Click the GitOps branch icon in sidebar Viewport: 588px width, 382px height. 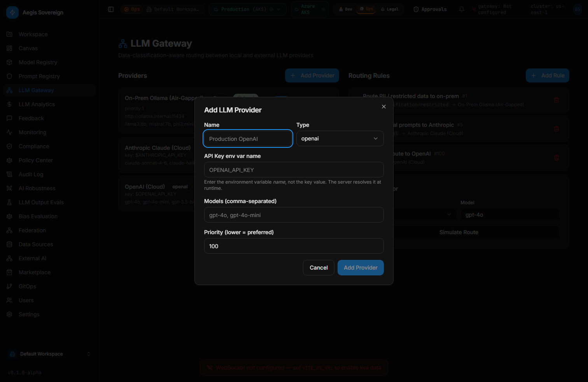[9, 286]
